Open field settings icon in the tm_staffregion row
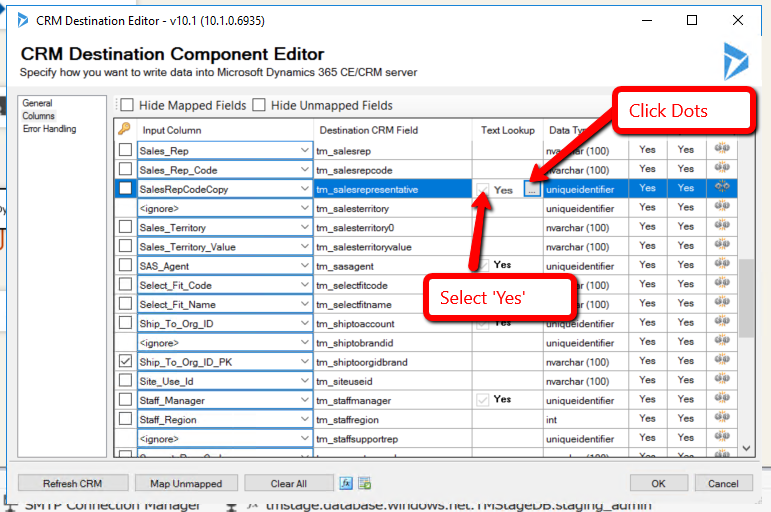Viewport: 771px width, 512px height. tap(722, 417)
